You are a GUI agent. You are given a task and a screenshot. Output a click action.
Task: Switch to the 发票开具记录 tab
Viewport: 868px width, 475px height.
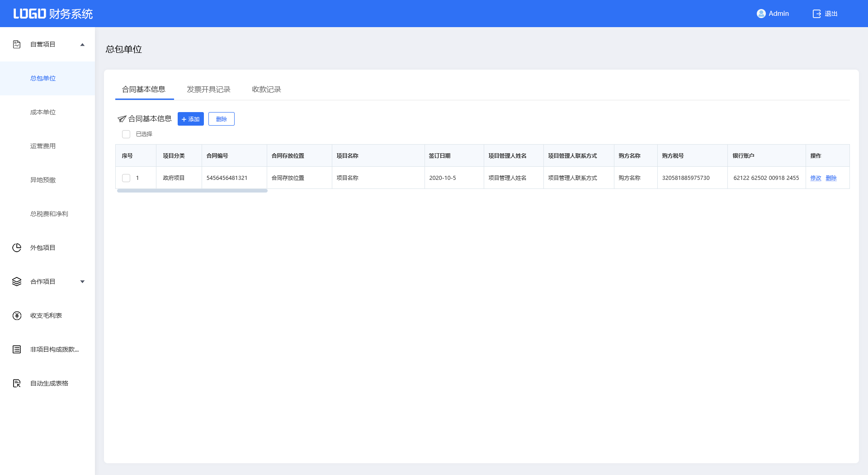(x=208, y=89)
